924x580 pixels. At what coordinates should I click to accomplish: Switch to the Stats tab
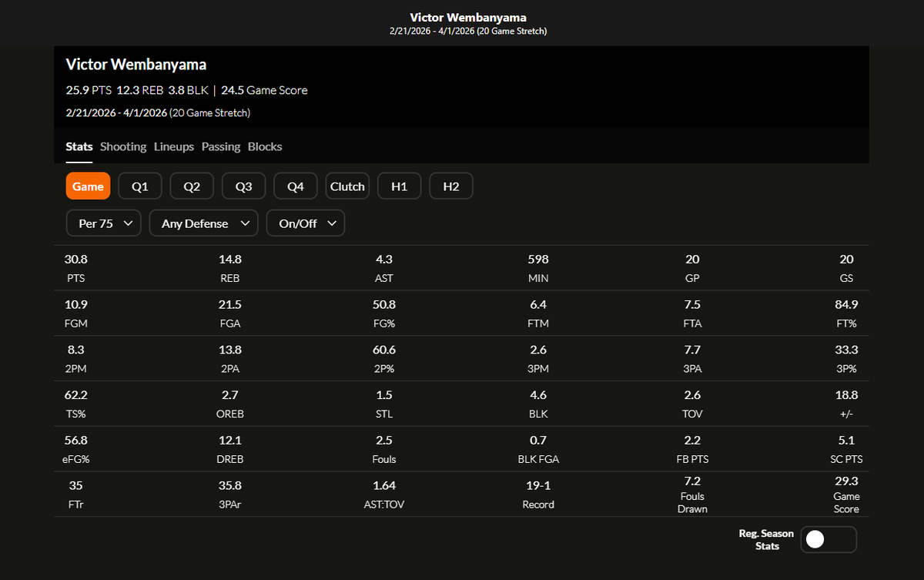click(79, 146)
